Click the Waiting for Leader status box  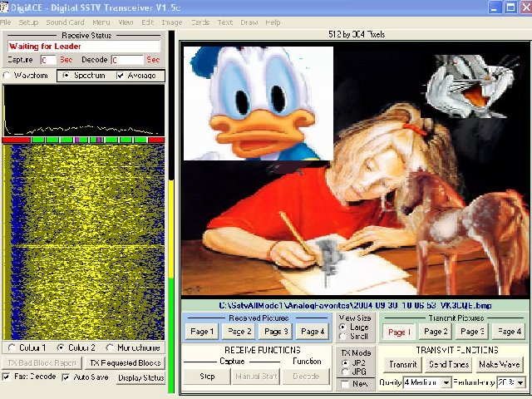pyautogui.click(x=84, y=47)
